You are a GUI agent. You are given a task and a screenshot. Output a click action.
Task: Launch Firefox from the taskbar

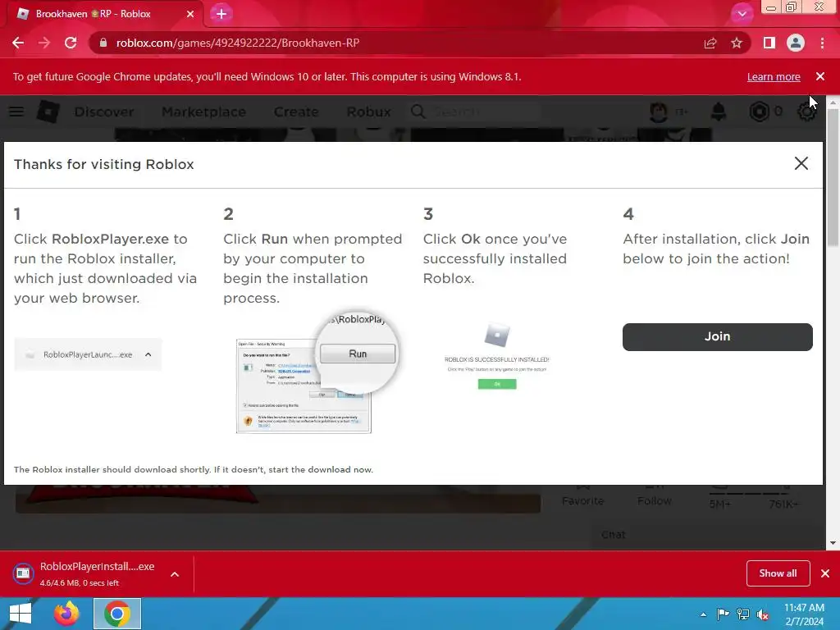pyautogui.click(x=66, y=614)
